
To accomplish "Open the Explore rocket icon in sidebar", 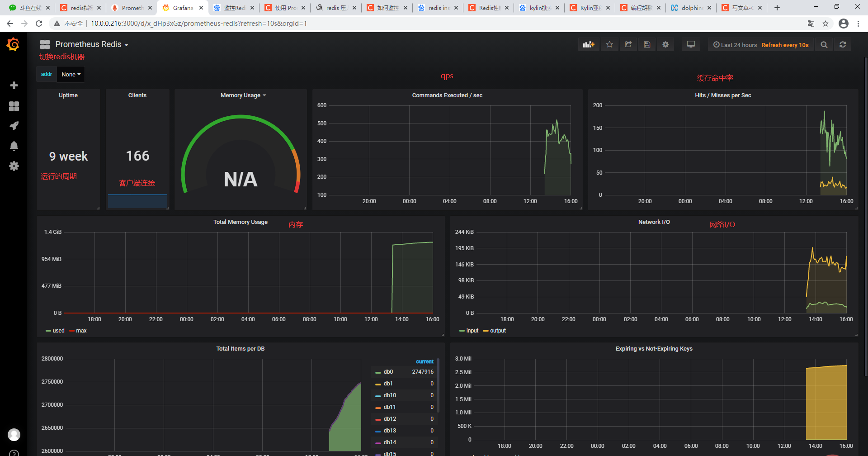I will [x=14, y=126].
